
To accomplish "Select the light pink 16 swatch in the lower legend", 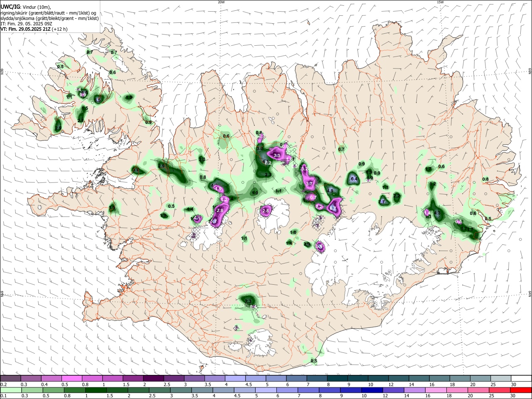I will [436, 390].
